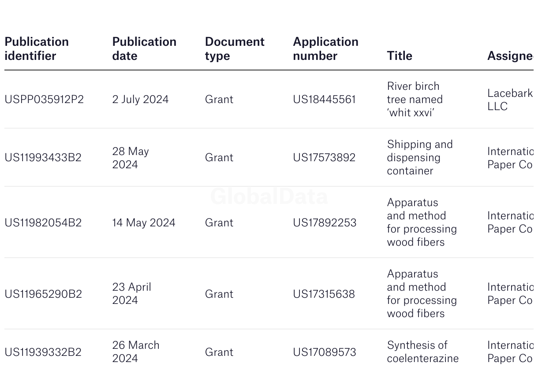Open publication US11982054B2

pyautogui.click(x=43, y=223)
